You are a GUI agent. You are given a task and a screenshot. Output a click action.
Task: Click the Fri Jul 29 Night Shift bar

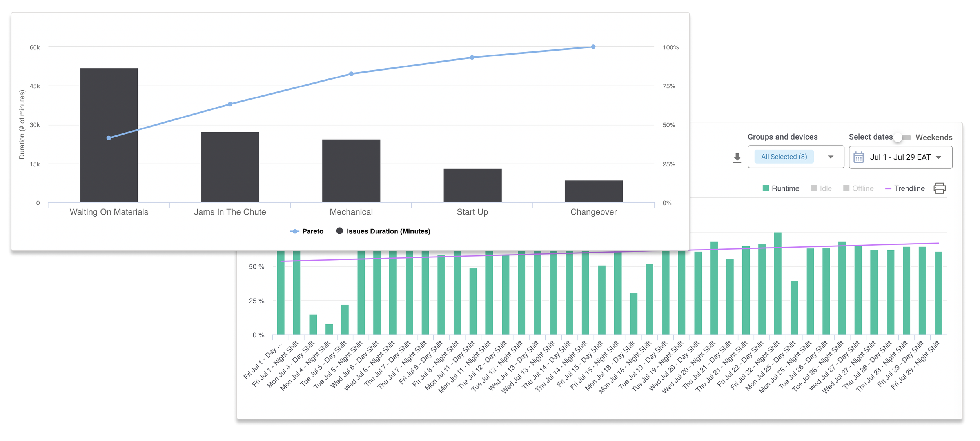click(x=938, y=293)
